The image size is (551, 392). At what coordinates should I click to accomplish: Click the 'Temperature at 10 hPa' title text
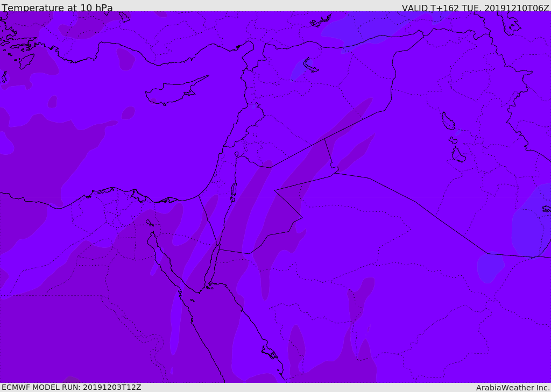57,8
